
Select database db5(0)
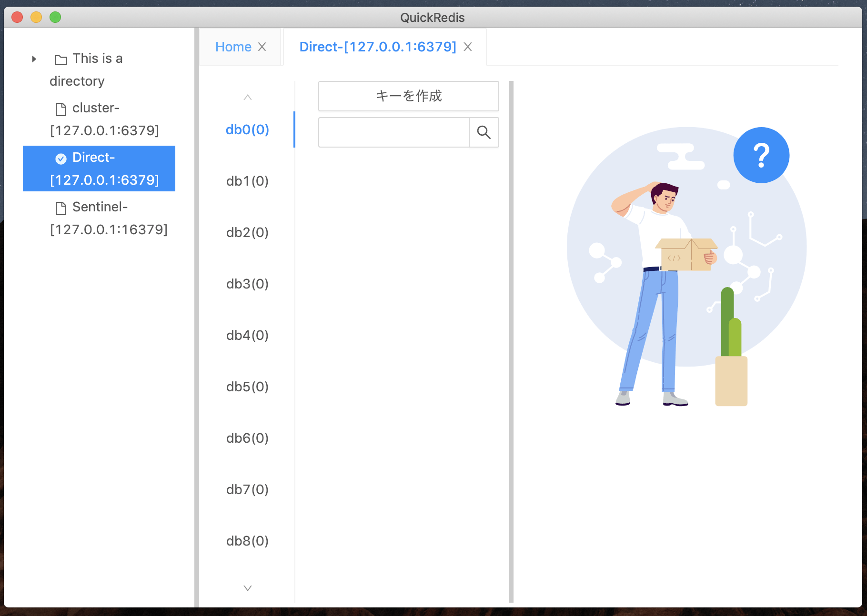(x=247, y=387)
